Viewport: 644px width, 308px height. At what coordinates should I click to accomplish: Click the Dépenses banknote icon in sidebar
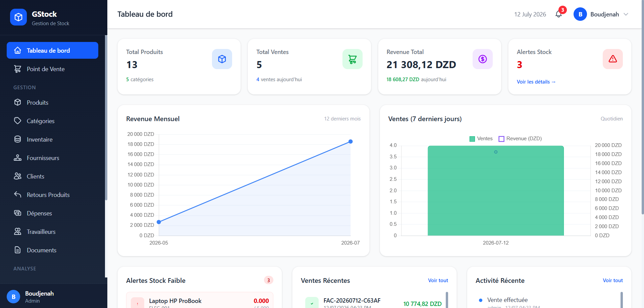click(18, 213)
